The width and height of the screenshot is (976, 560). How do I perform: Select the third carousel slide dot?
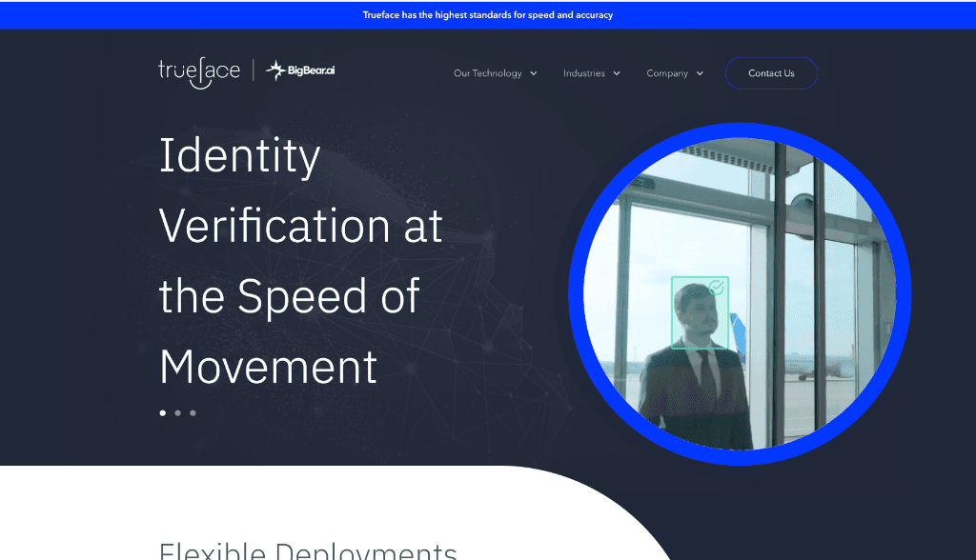[193, 413]
